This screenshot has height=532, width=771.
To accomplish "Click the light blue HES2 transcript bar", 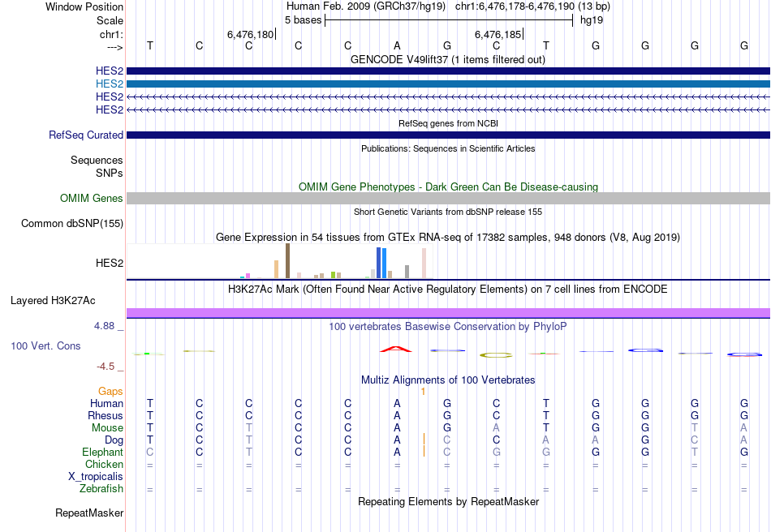I will tap(448, 84).
